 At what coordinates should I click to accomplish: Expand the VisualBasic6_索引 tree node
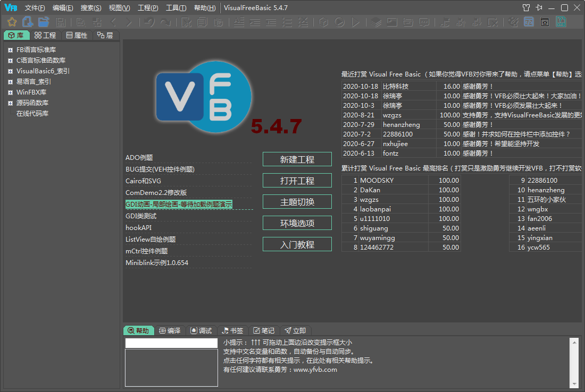click(x=10, y=71)
